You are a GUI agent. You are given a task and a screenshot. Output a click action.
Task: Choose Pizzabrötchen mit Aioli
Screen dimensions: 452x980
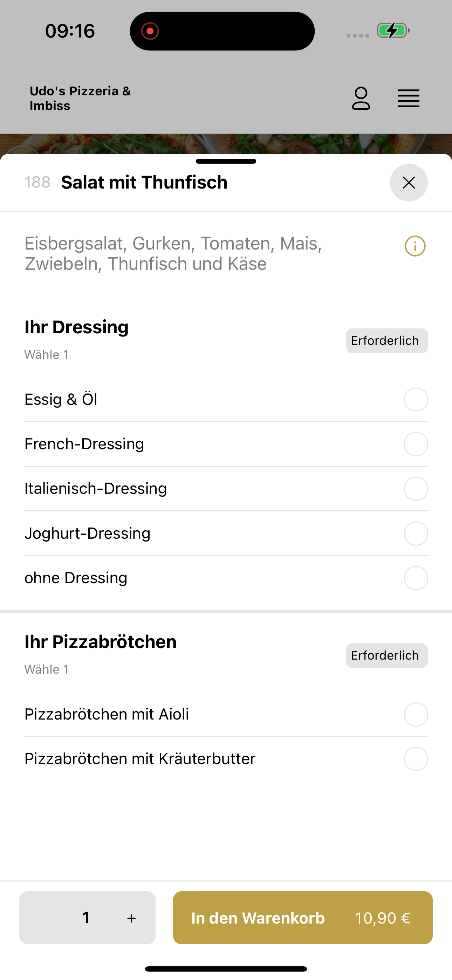(226, 714)
